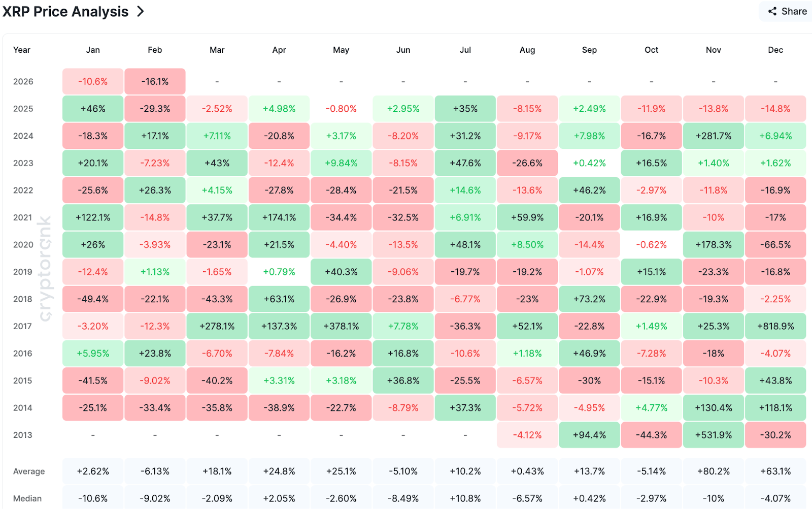This screenshot has height=509, width=812.
Task: Click the Nov column header
Action: 713,50
